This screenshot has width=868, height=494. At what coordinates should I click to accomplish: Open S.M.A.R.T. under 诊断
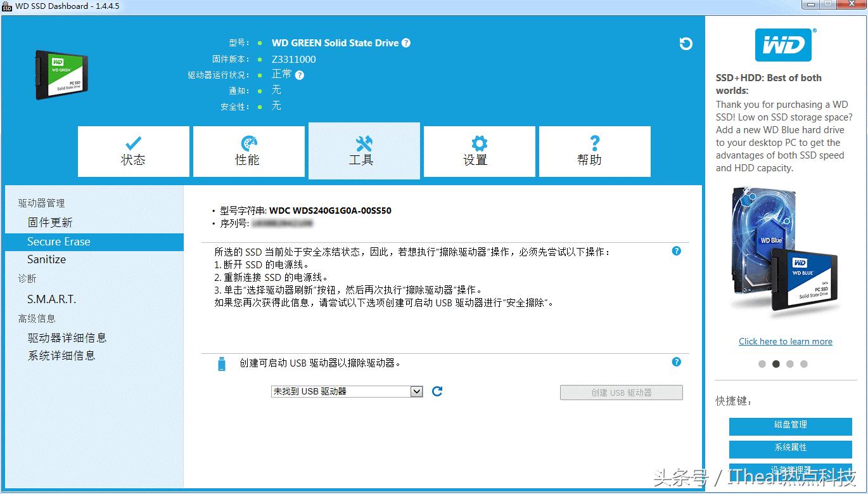tap(54, 299)
